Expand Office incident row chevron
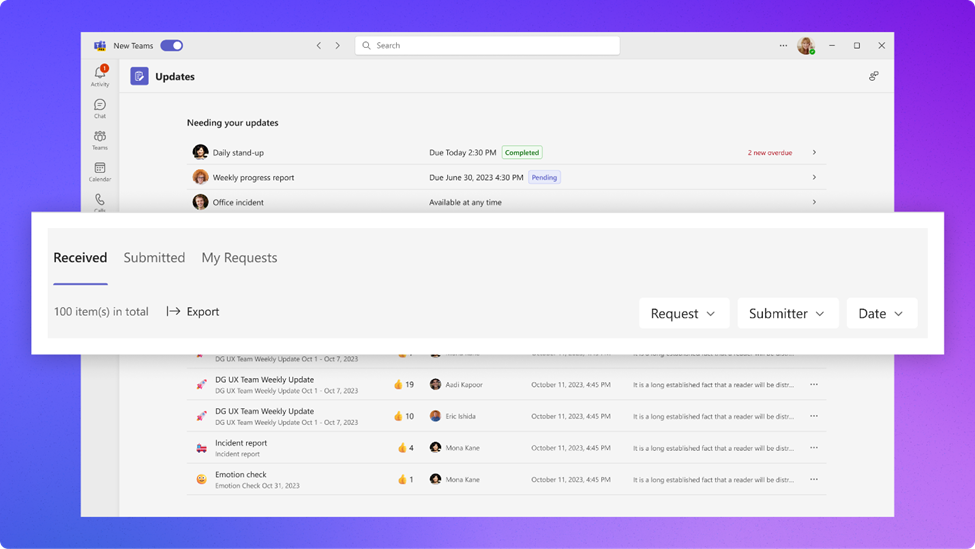This screenshot has width=975, height=549. click(814, 202)
